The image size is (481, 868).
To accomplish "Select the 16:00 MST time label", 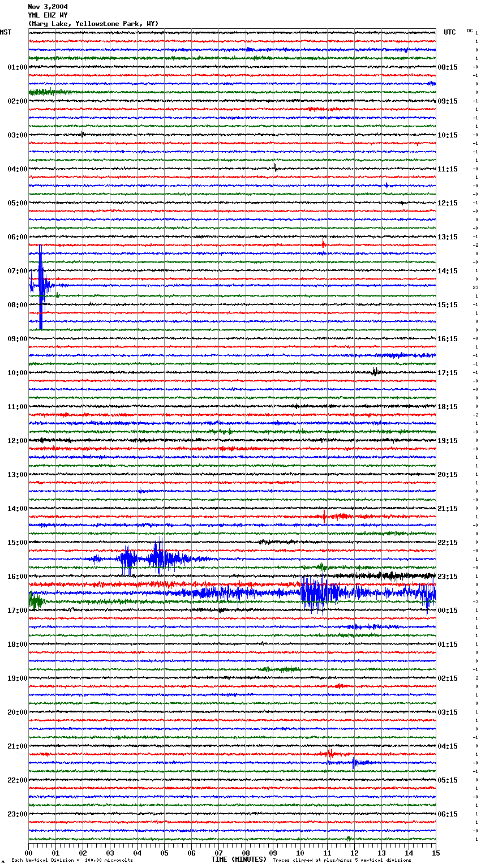I will [18, 577].
